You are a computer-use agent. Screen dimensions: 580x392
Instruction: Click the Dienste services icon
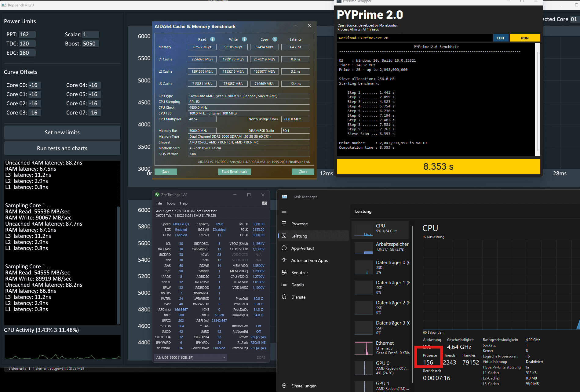[284, 297]
